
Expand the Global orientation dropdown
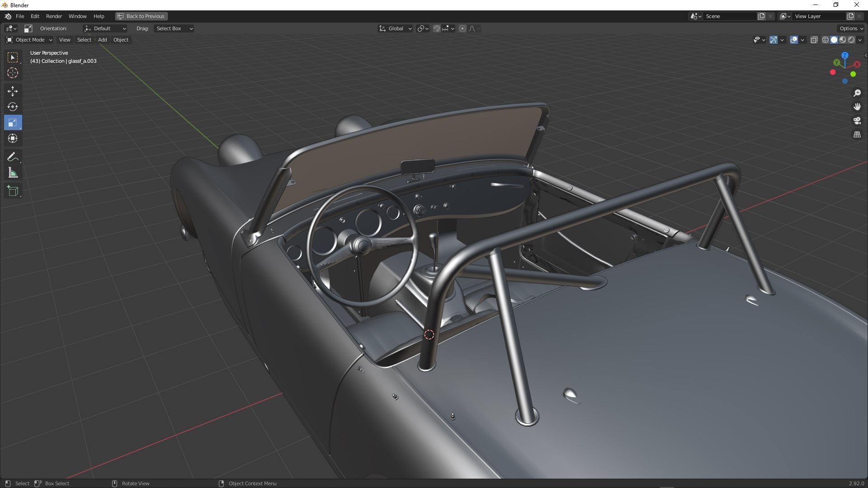(x=396, y=28)
